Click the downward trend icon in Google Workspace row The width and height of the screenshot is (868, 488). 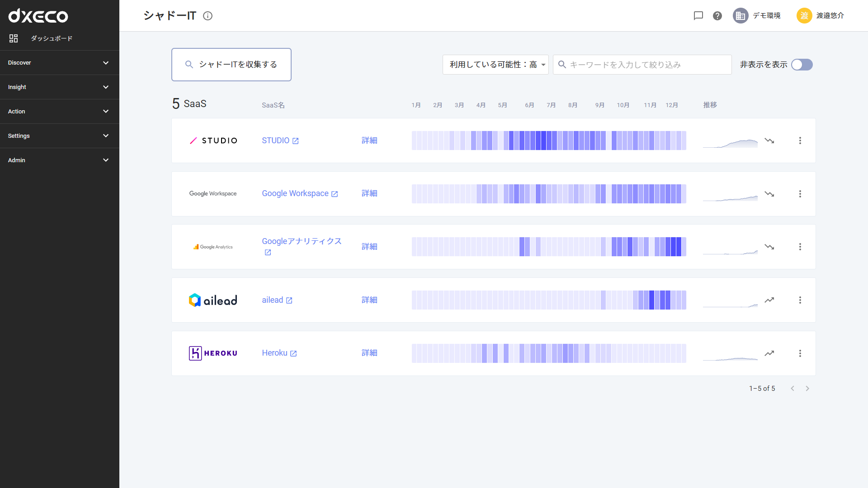(769, 194)
